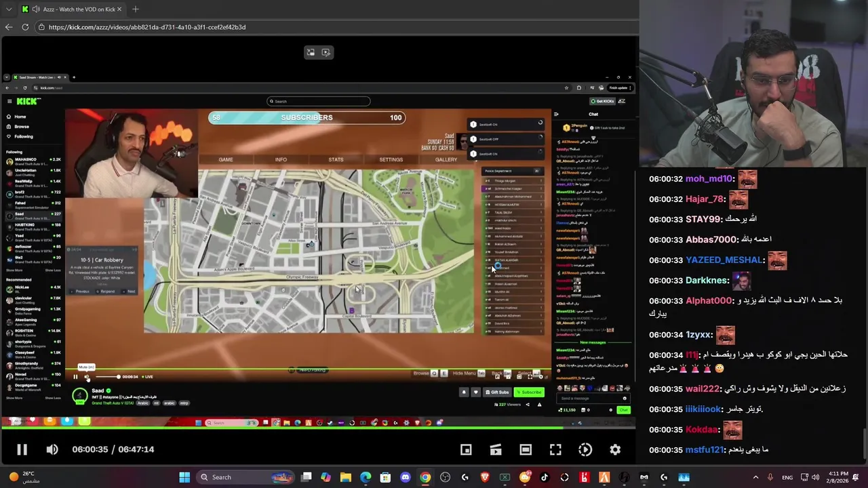868x488 pixels.
Task: Click the microphone icon in system tray
Action: point(771,477)
